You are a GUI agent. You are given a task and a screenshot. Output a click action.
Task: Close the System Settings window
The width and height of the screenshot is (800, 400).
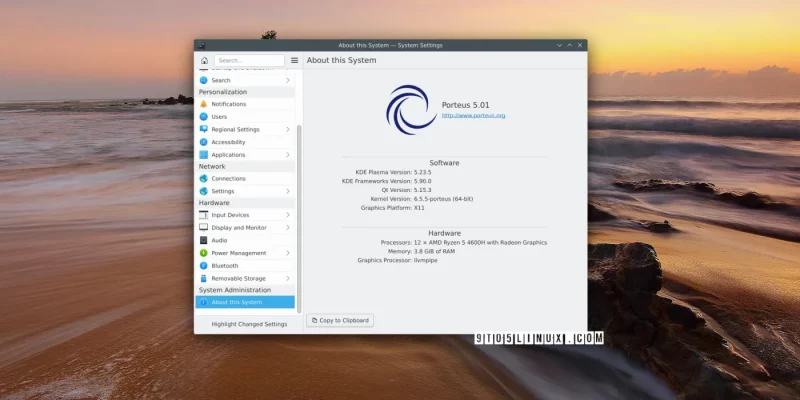tap(580, 45)
